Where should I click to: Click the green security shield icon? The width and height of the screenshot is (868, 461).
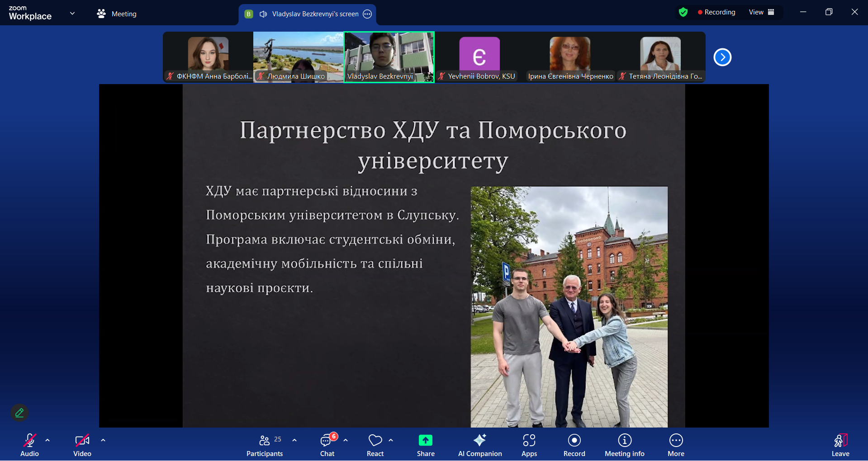click(x=683, y=12)
